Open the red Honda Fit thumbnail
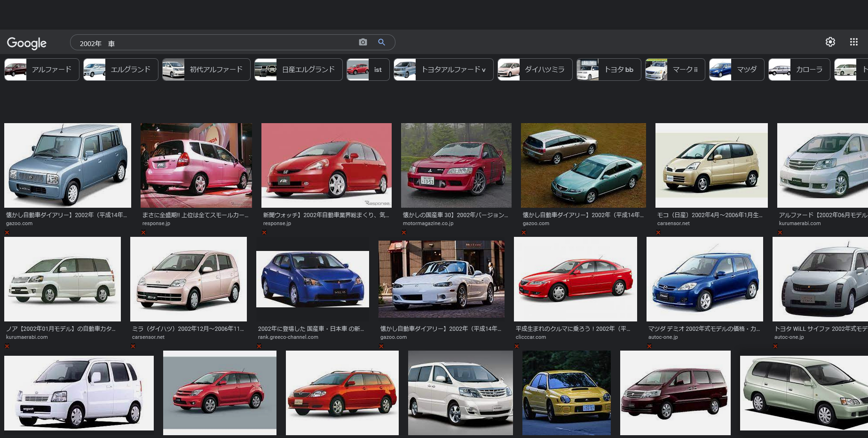The width and height of the screenshot is (868, 438). click(326, 165)
